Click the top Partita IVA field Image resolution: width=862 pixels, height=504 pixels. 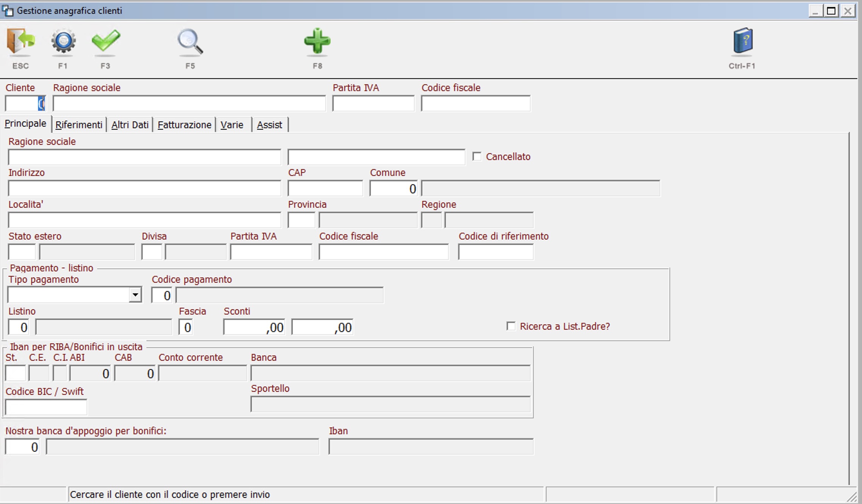pos(373,103)
